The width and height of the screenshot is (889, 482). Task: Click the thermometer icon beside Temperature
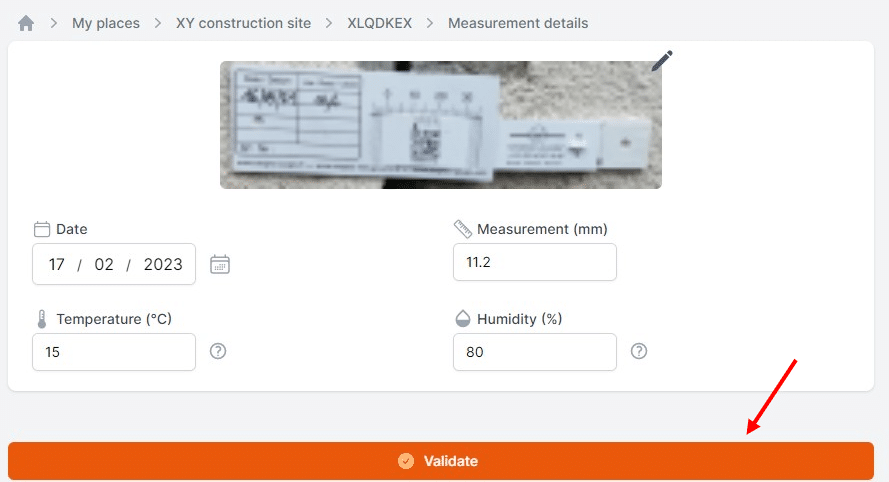point(42,319)
